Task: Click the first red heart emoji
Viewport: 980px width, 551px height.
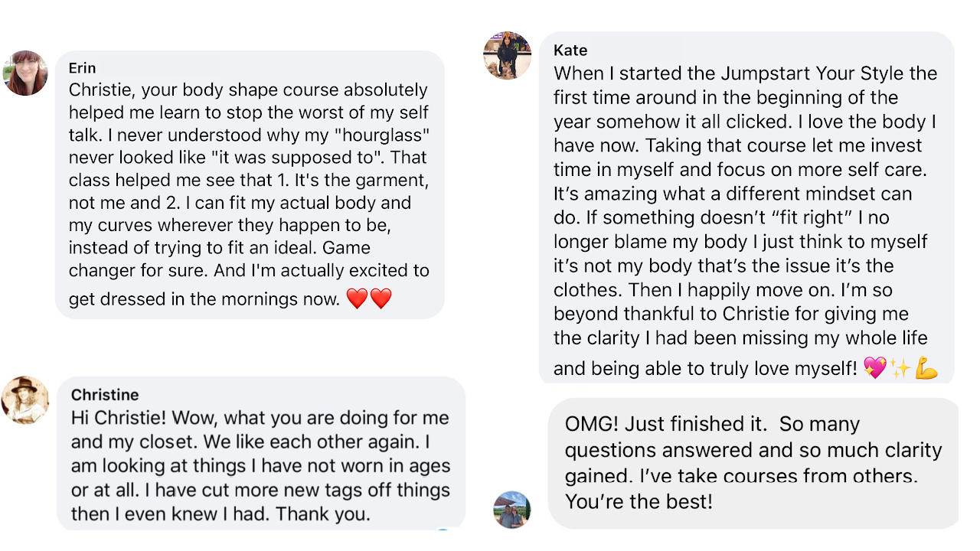Action: [x=358, y=298]
